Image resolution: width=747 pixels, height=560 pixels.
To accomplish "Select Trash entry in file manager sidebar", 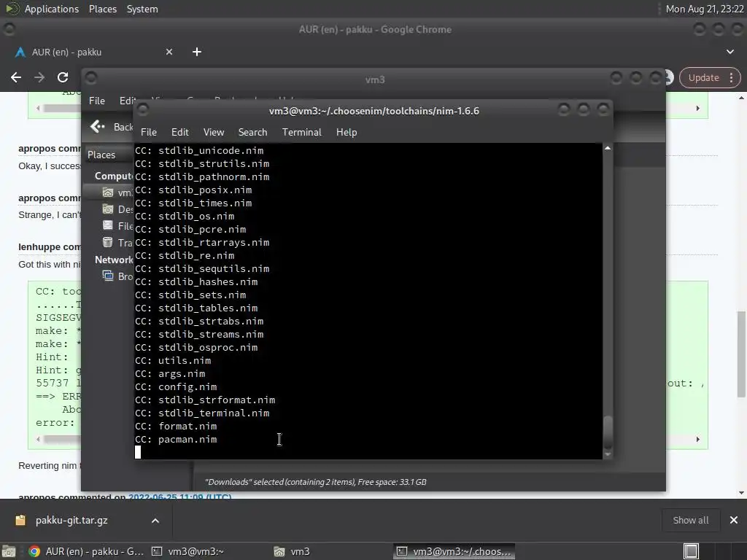I will click(x=117, y=242).
